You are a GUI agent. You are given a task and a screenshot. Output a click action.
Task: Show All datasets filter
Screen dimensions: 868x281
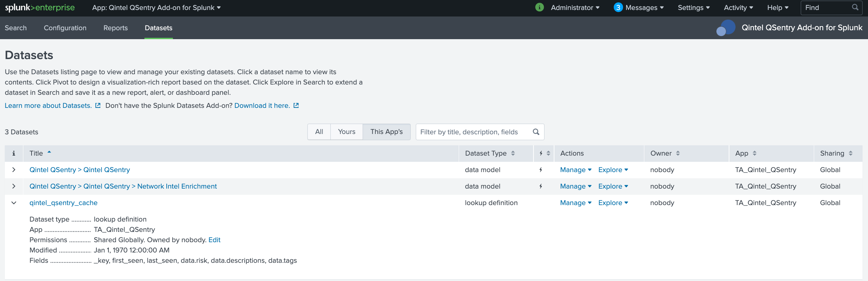click(x=319, y=132)
